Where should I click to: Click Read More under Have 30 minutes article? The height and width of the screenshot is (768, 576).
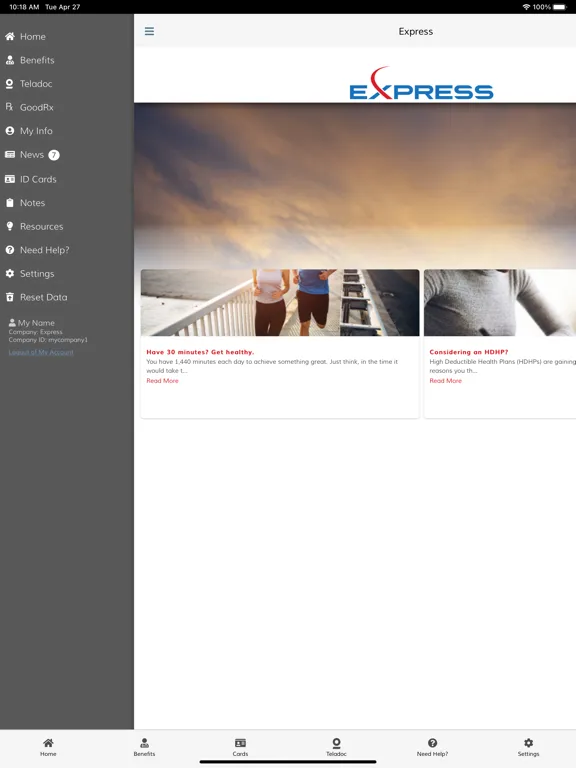pyautogui.click(x=163, y=381)
